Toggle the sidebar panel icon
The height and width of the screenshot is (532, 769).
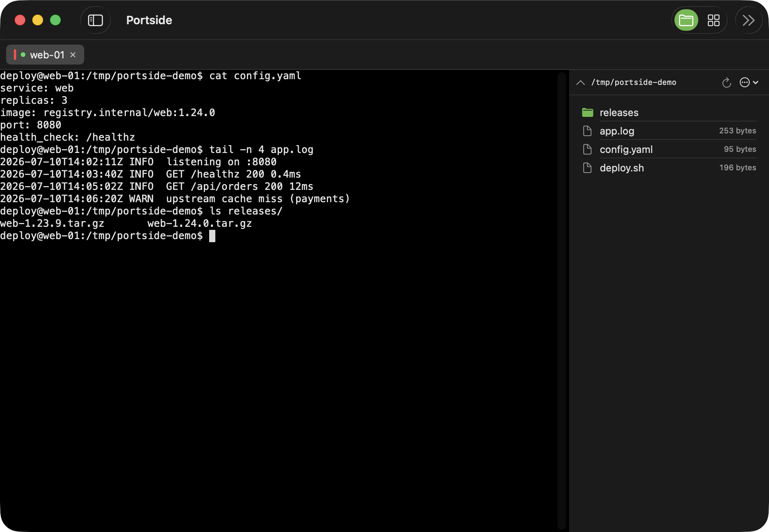(95, 20)
